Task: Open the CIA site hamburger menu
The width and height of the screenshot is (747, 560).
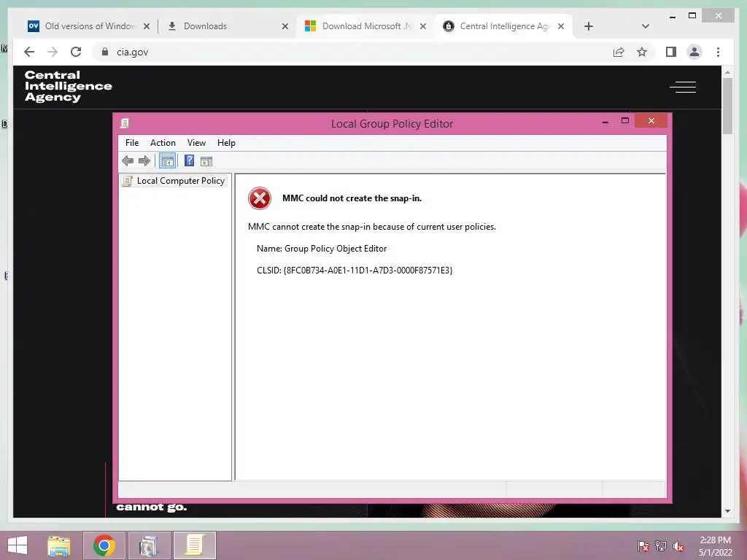Action: [683, 87]
